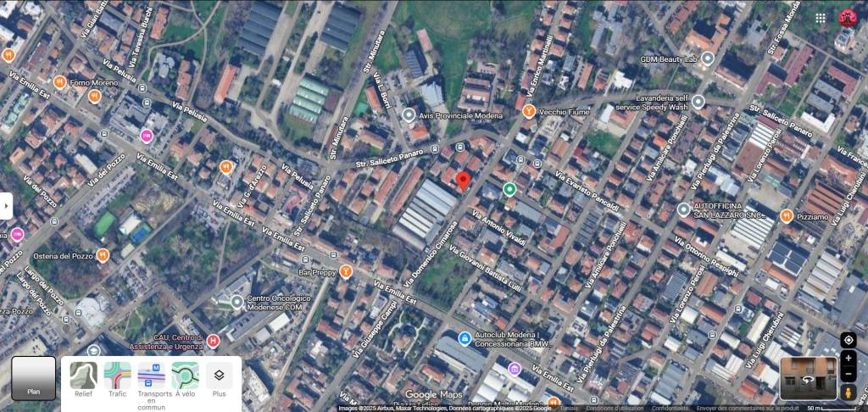Select the Street View pegman
This screenshot has height=412, width=868.
tap(849, 393)
